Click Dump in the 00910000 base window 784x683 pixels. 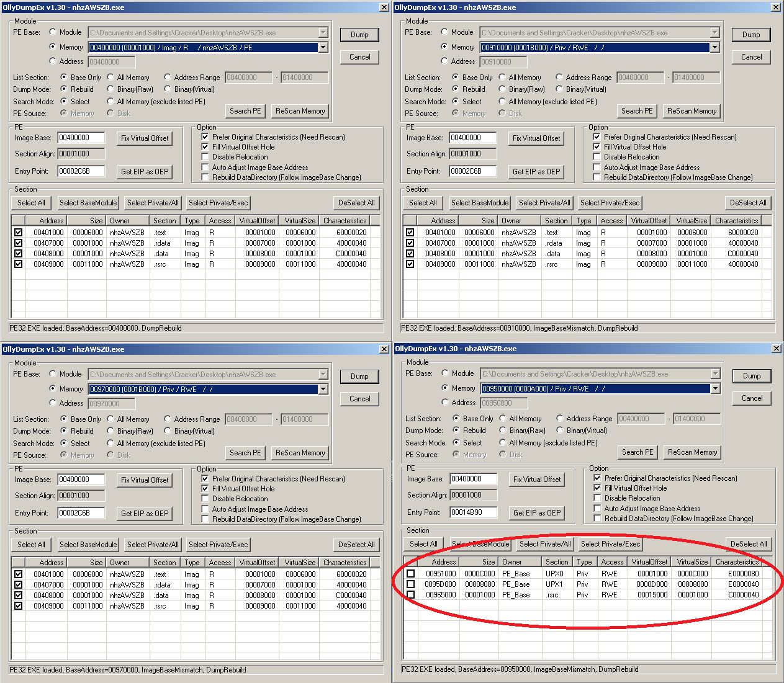pos(751,35)
